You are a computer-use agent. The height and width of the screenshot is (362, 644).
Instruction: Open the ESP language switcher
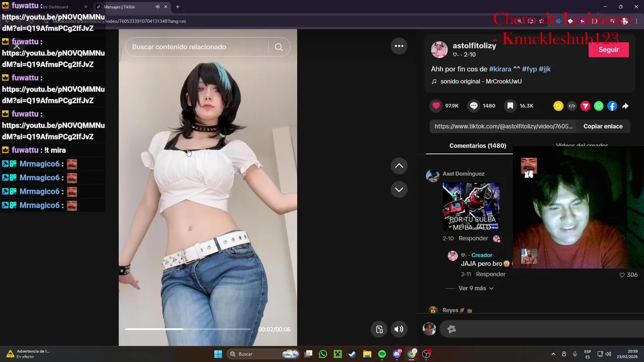[x=588, y=354]
